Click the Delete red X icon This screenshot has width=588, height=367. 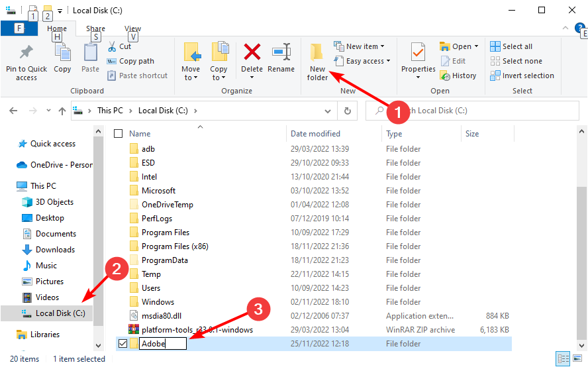coord(252,52)
